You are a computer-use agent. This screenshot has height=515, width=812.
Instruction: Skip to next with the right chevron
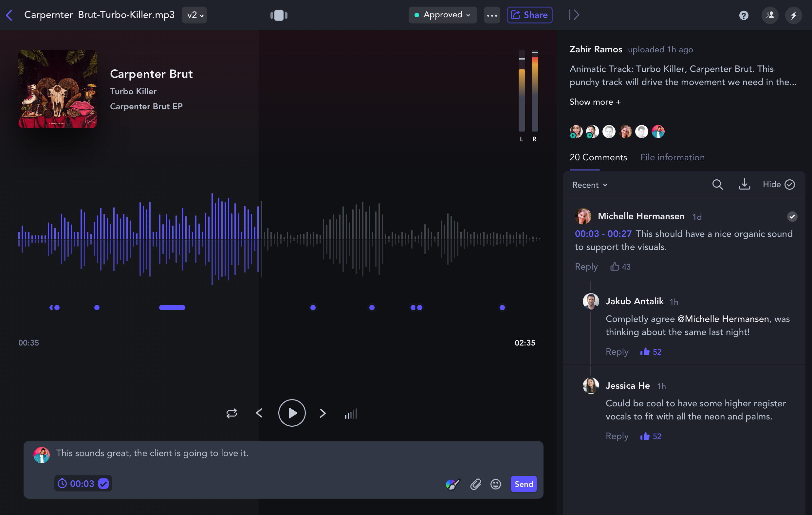coord(323,413)
